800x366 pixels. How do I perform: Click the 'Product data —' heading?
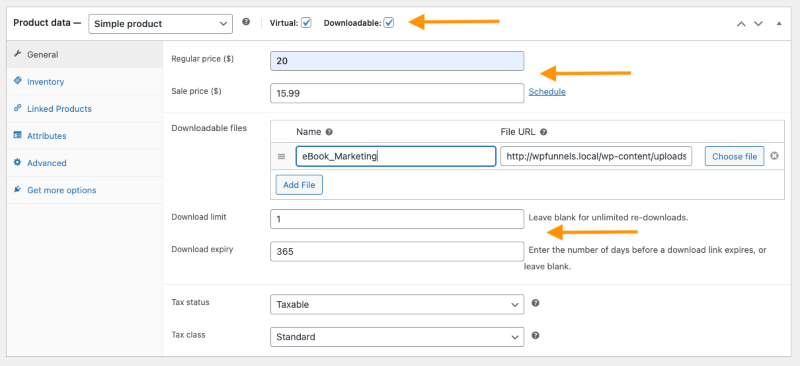coord(47,23)
